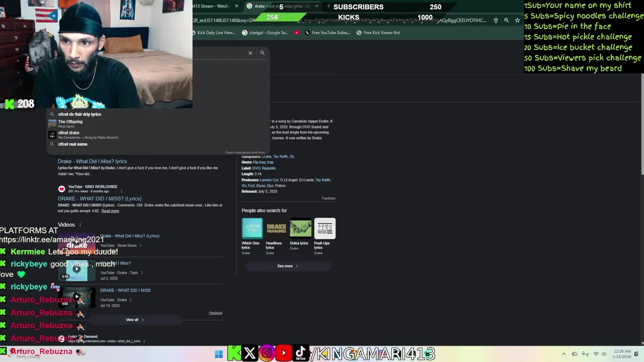Open options menu beside KING WORLDWIDE result
Image resolution: width=644 pixels, height=362 pixels.
[122, 191]
